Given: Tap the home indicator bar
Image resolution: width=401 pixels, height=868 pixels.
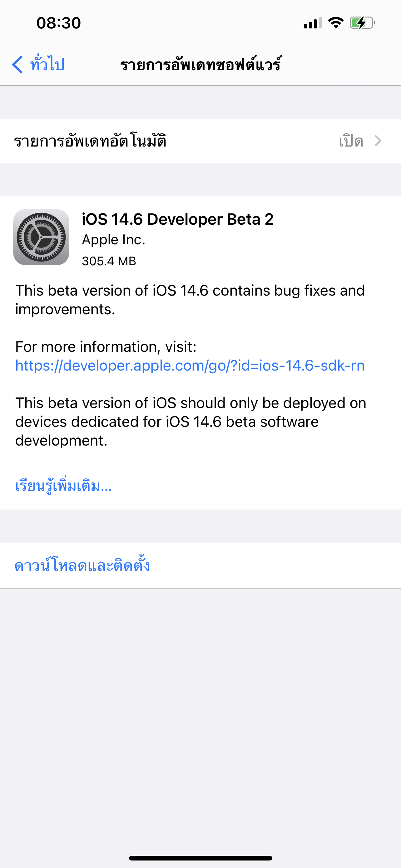Looking at the screenshot, I should pyautogui.click(x=200, y=858).
